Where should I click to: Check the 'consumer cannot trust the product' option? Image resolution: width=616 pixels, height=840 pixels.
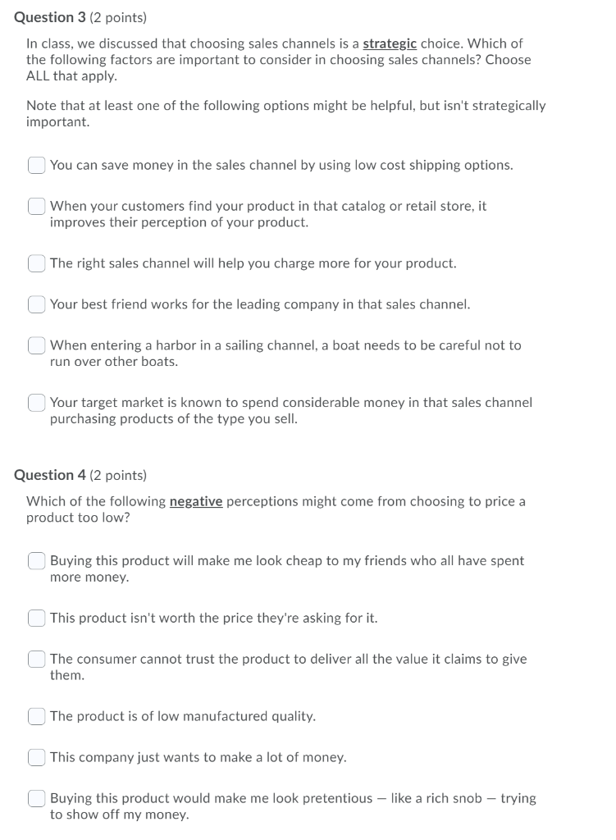point(36,659)
